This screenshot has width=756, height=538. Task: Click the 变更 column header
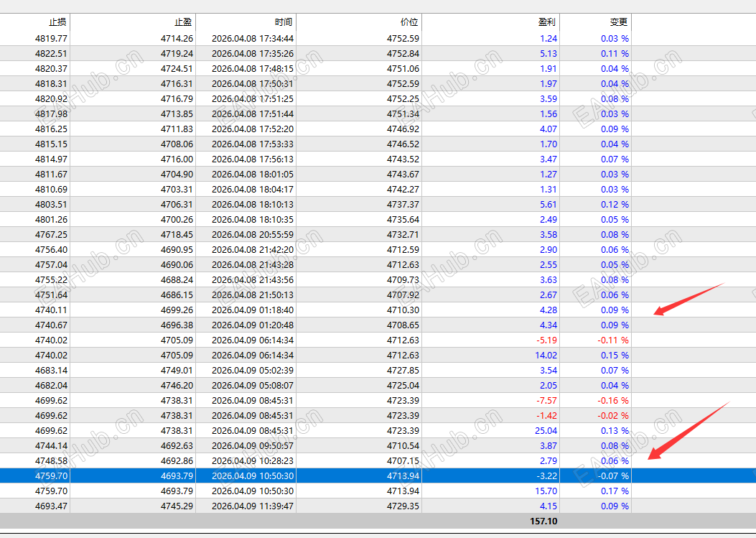click(596, 22)
